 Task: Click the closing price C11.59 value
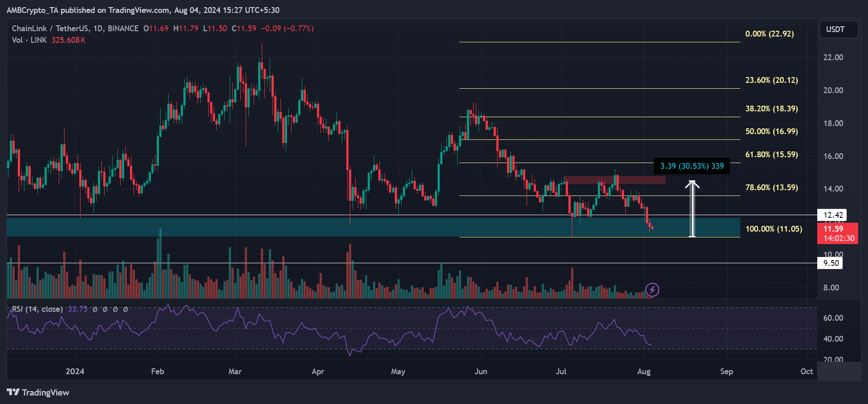point(244,29)
